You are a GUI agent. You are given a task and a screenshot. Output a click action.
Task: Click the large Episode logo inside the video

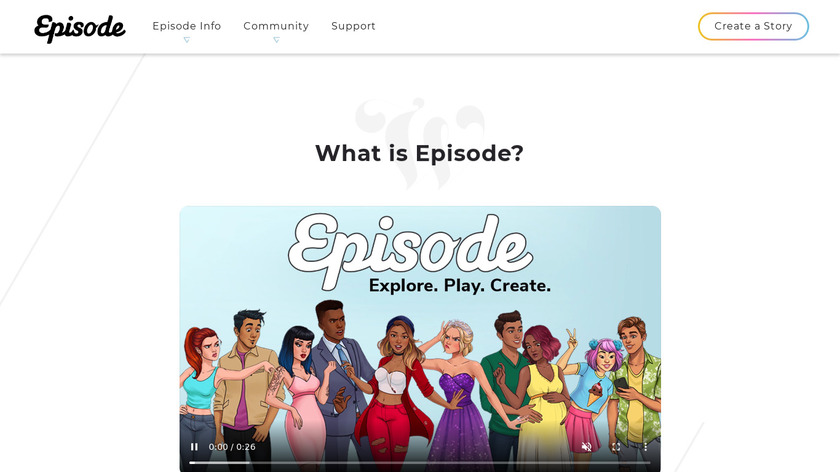(410, 251)
